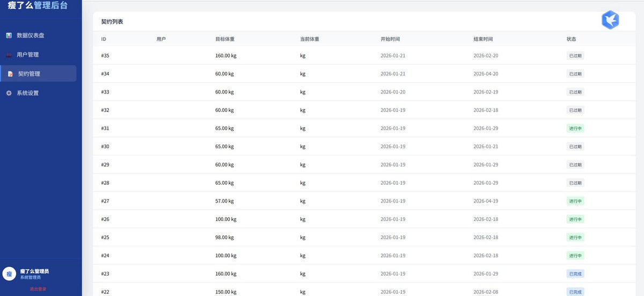Click target weight 98.00 kg in row #25

pyautogui.click(x=224, y=237)
